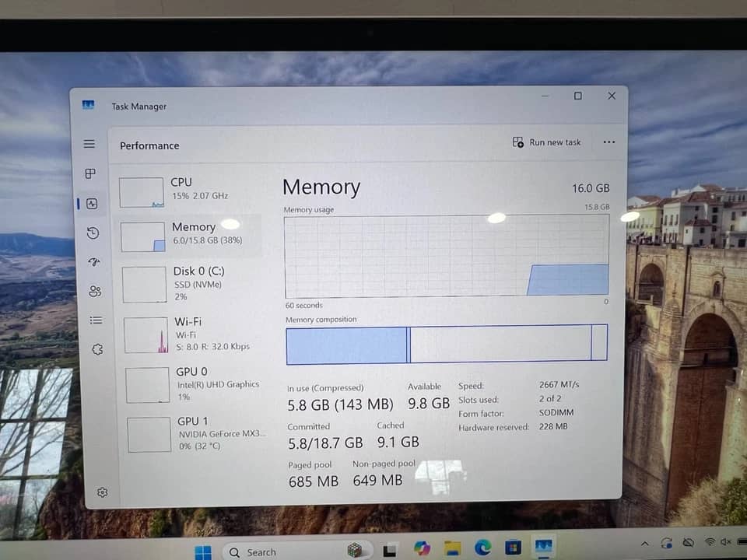This screenshot has height=560, width=747.
Task: Click the Memory composition bar
Action: pos(447,345)
